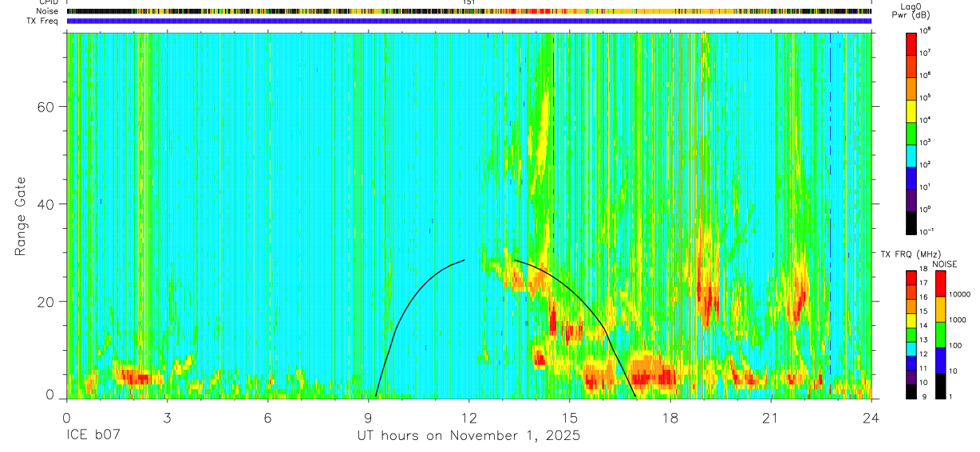This screenshot has width=980, height=452.
Task: Click the x-axis tick label '6'
Action: coord(268,418)
